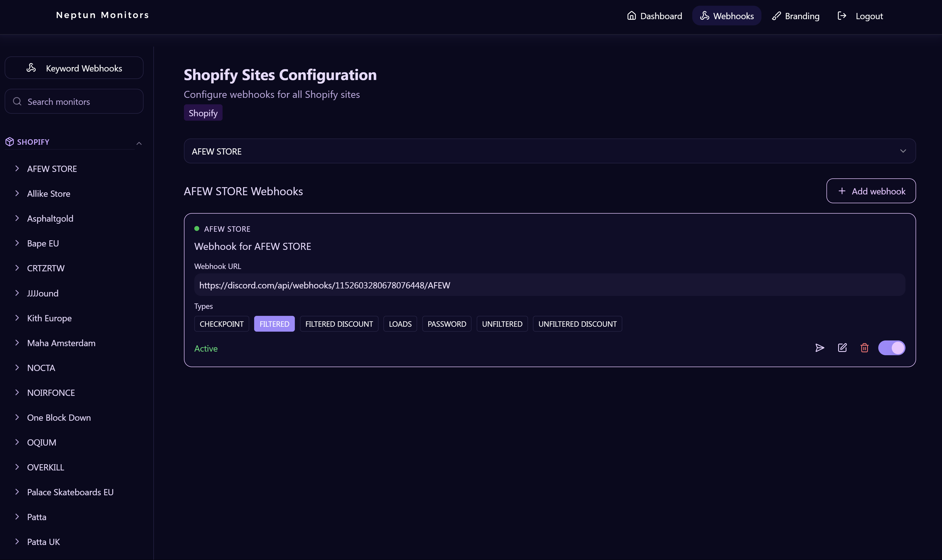The image size is (942, 560).
Task: Switch to the Webhooks tab
Action: pos(727,16)
